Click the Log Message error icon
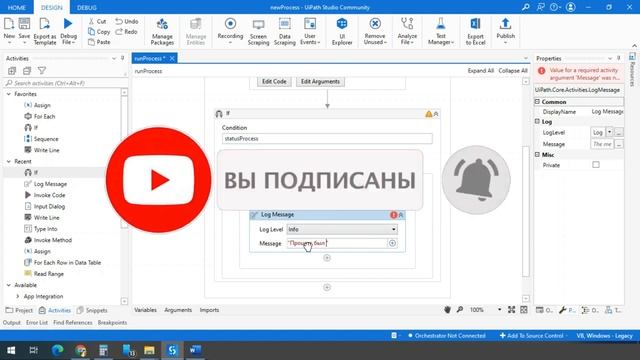The image size is (640, 360). [x=393, y=215]
